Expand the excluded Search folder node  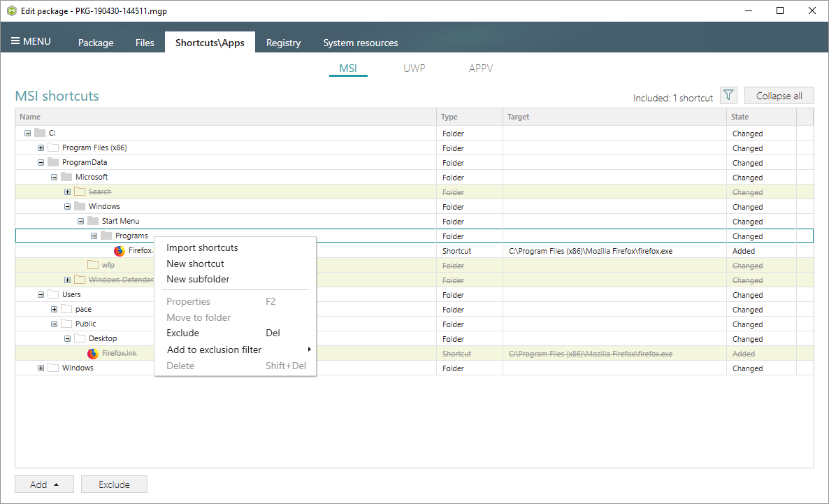67,192
